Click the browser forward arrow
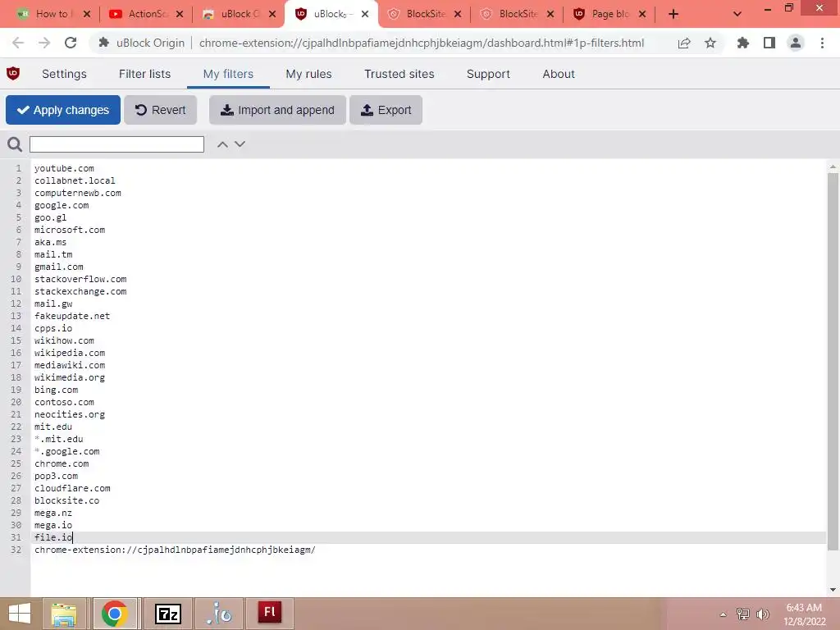 44,43
